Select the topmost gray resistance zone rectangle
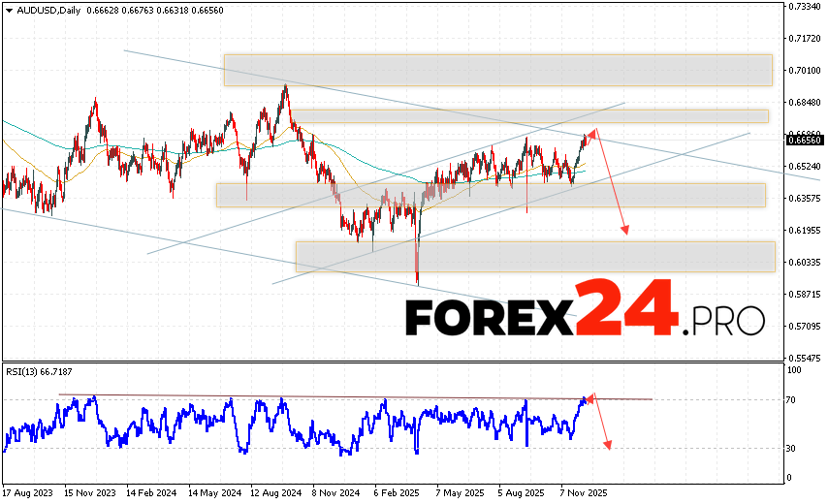 [x=496, y=70]
